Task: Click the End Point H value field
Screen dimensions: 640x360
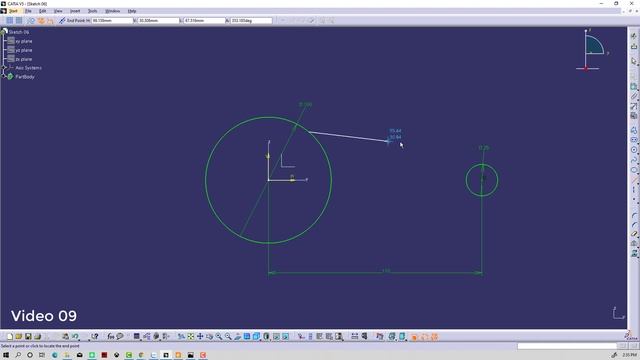Action: point(112,20)
